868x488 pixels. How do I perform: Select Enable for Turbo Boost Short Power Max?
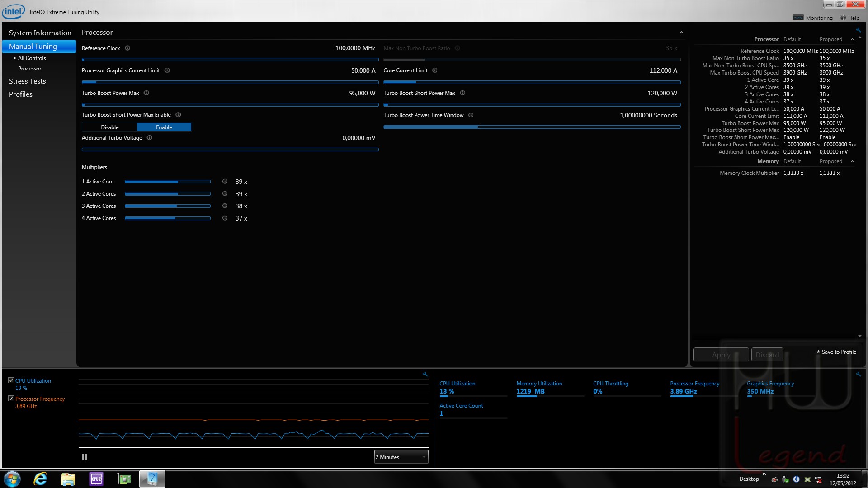164,127
